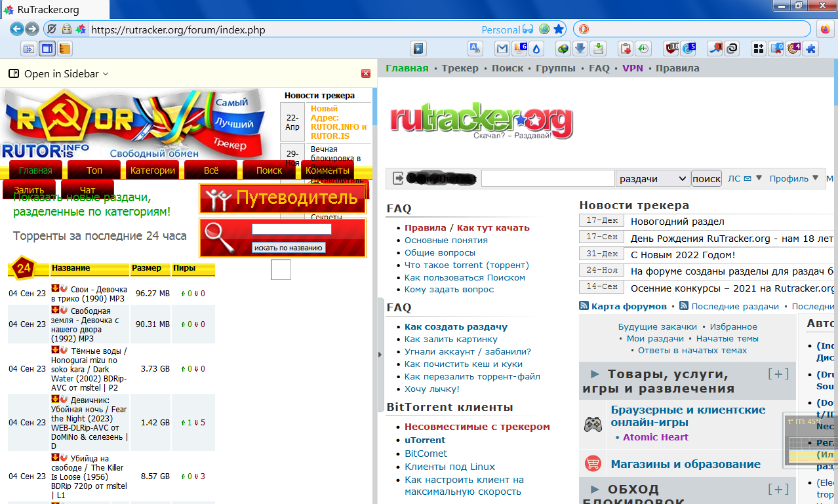Open the history clock icon

(643, 48)
